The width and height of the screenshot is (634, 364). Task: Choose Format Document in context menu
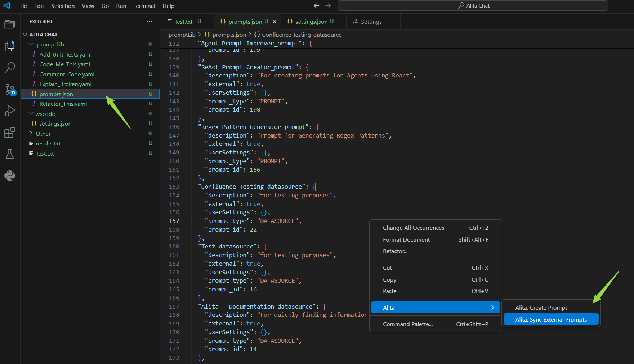click(x=436, y=240)
